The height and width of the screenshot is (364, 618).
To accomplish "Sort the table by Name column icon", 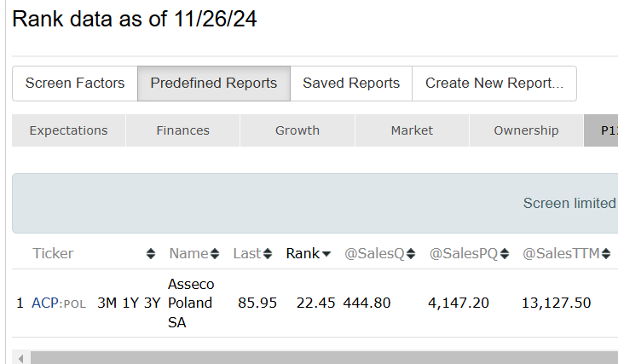I will pyautogui.click(x=215, y=254).
